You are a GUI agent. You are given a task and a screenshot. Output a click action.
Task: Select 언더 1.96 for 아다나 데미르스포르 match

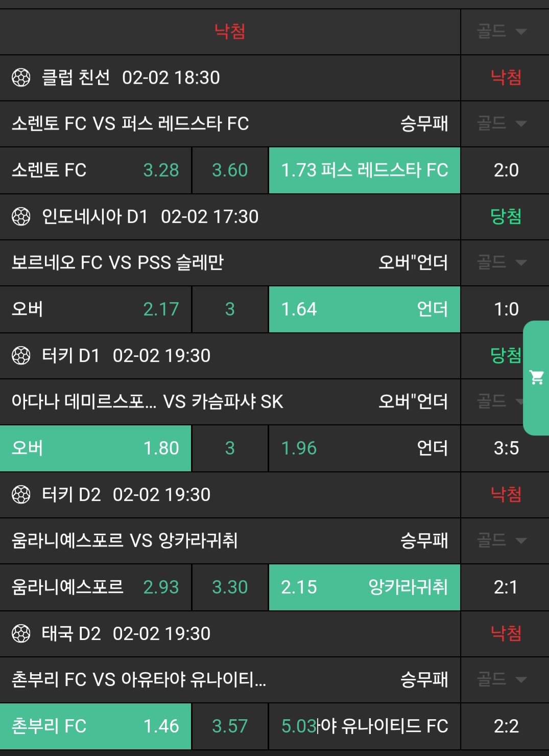tap(364, 448)
